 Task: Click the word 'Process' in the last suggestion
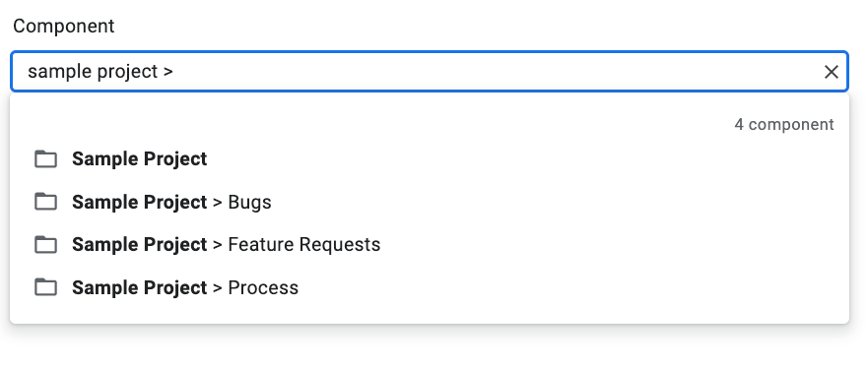(x=263, y=287)
